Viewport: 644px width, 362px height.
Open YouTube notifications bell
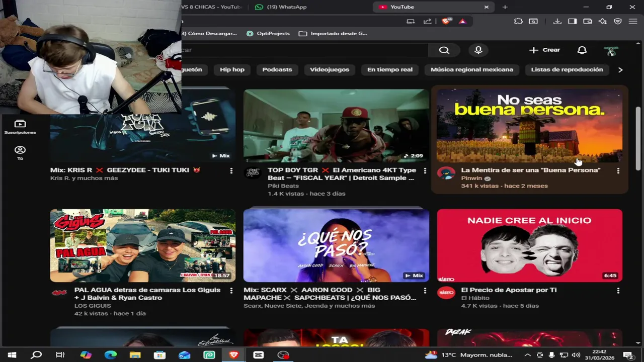tap(582, 50)
